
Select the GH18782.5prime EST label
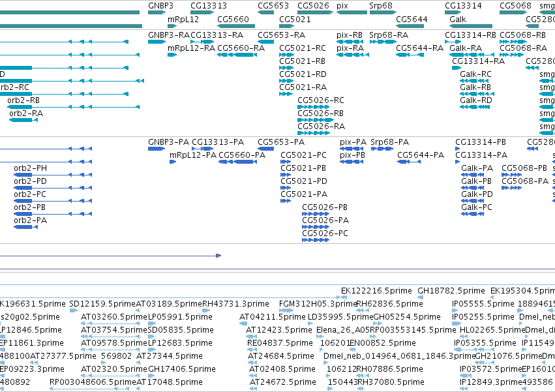(x=451, y=291)
